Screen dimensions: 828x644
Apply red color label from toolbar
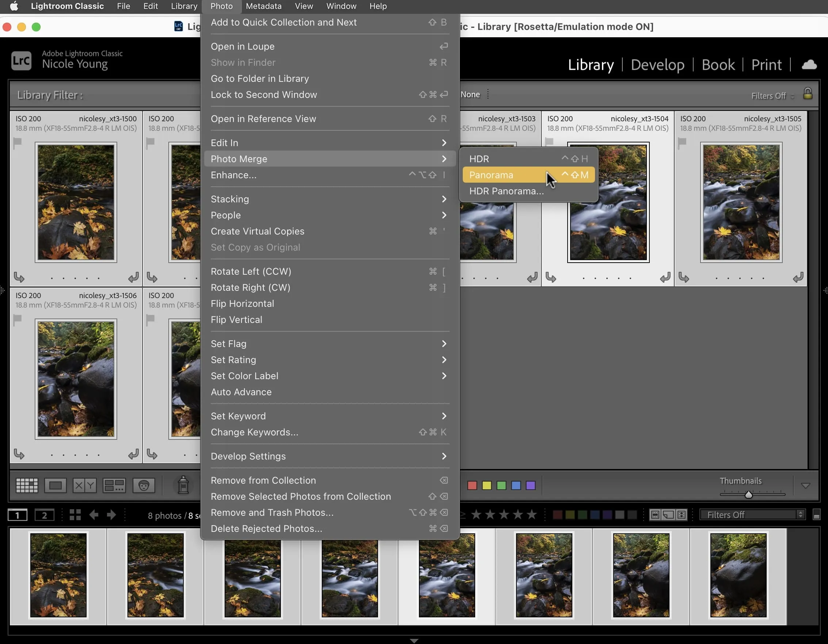coord(472,485)
